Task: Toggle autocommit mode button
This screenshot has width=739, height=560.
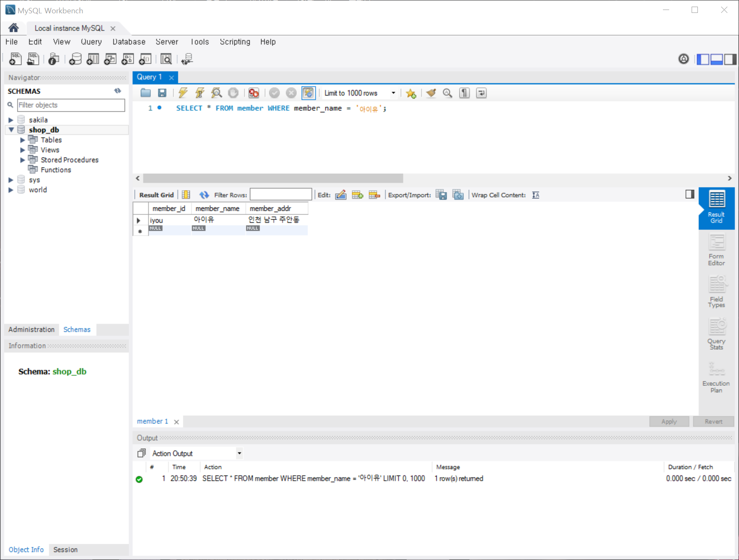Action: (x=308, y=93)
